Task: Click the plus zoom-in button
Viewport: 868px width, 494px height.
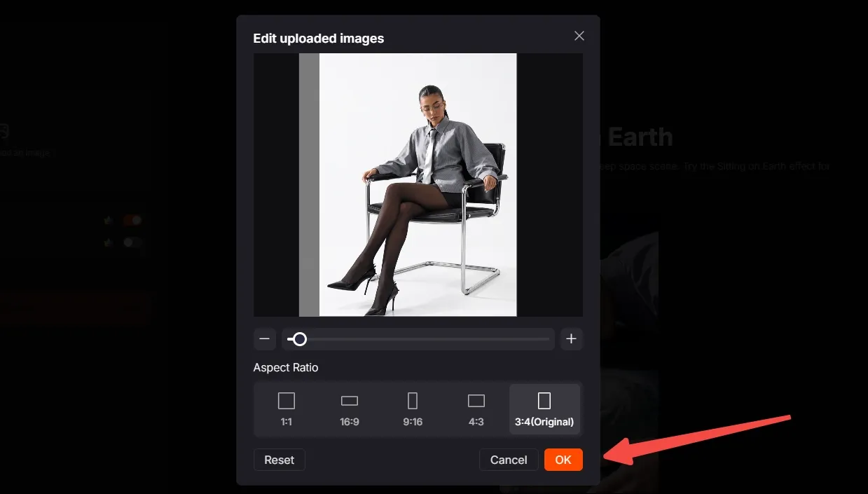Action: point(572,339)
